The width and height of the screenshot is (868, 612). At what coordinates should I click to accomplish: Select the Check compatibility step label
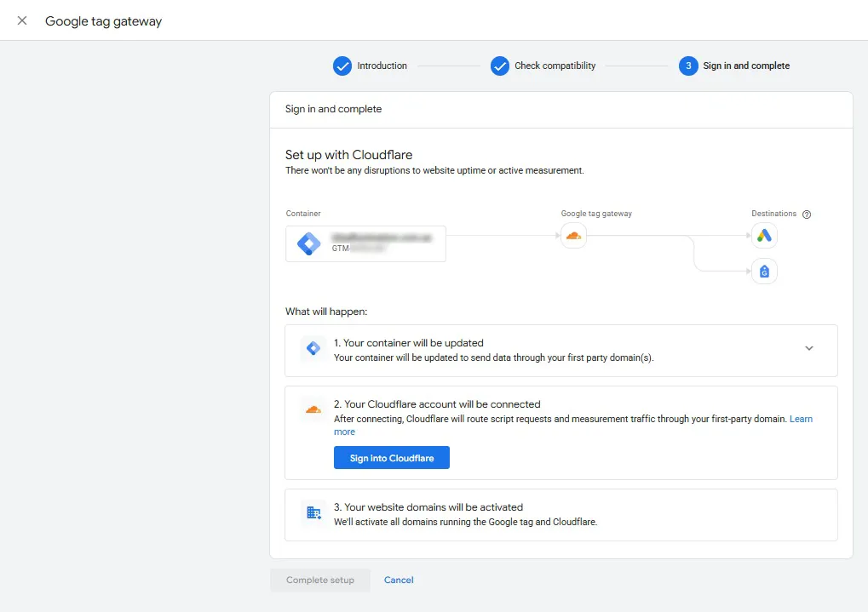tap(555, 66)
